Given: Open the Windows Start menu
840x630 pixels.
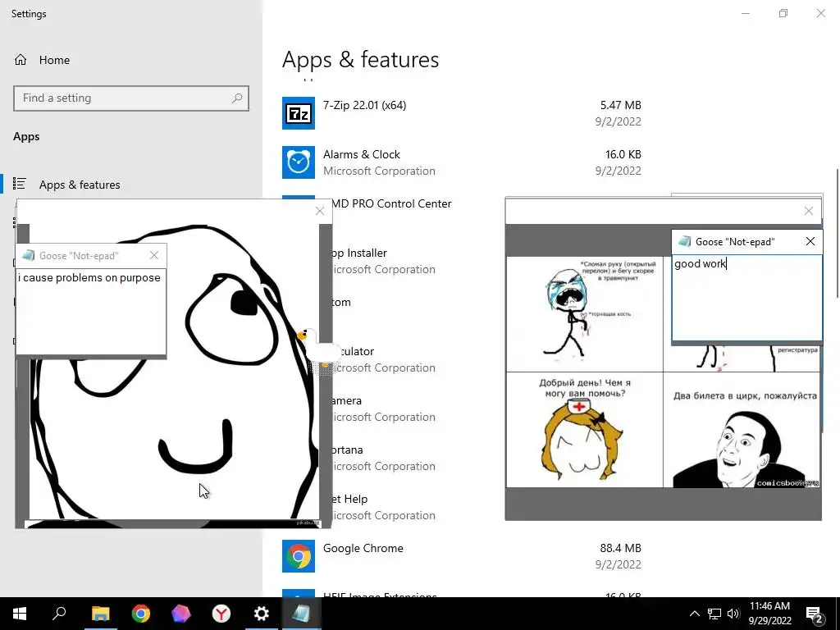Looking at the screenshot, I should coord(20,614).
